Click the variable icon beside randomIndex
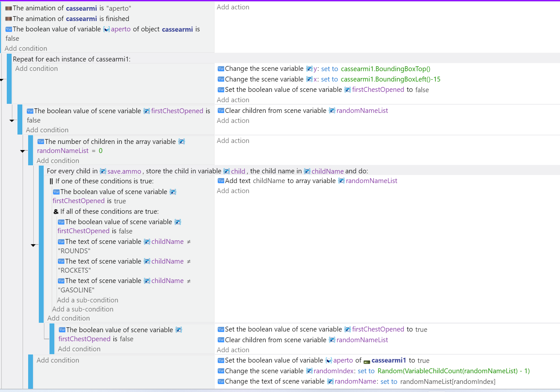The width and height of the screenshot is (560, 392). point(309,371)
